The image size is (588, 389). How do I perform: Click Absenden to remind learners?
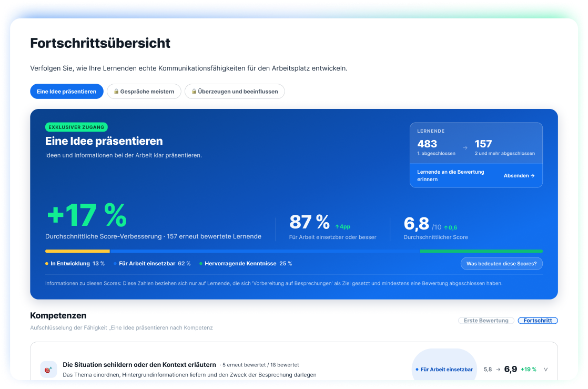519,175
